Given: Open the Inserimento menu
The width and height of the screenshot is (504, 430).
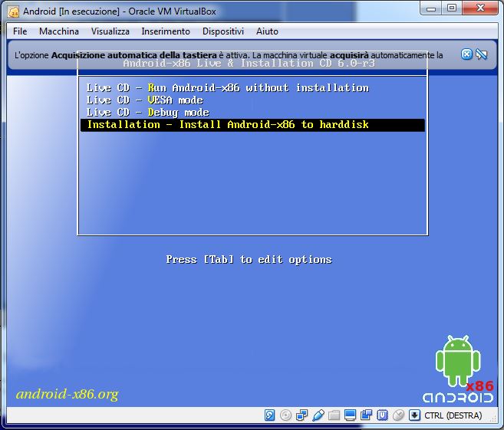Looking at the screenshot, I should [x=166, y=31].
